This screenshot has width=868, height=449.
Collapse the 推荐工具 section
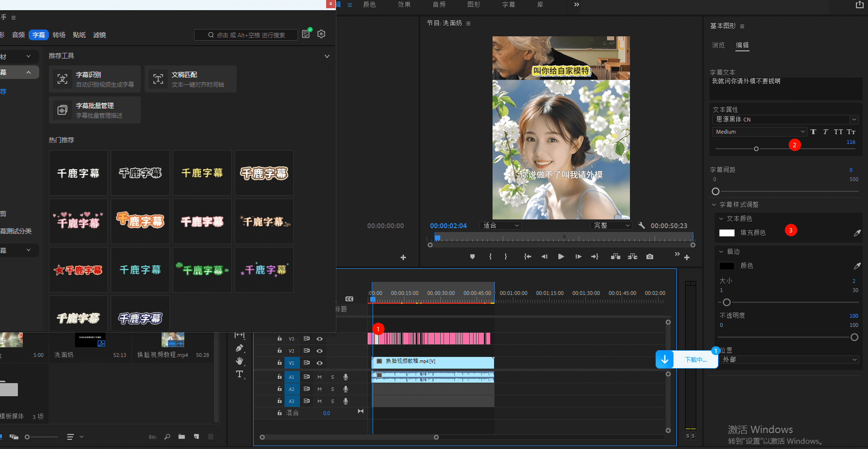(x=327, y=56)
